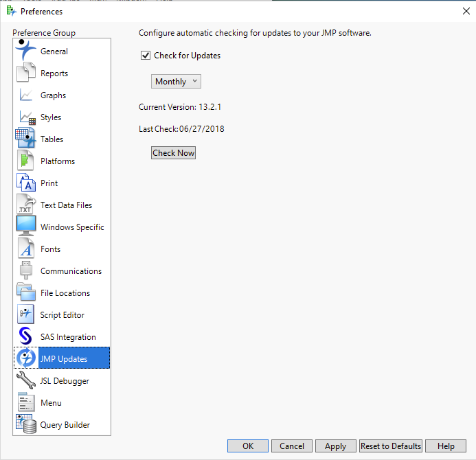Screen dimensions: 476x460
Task: Click the Last Check:06/27/2018 text
Action: click(x=181, y=128)
